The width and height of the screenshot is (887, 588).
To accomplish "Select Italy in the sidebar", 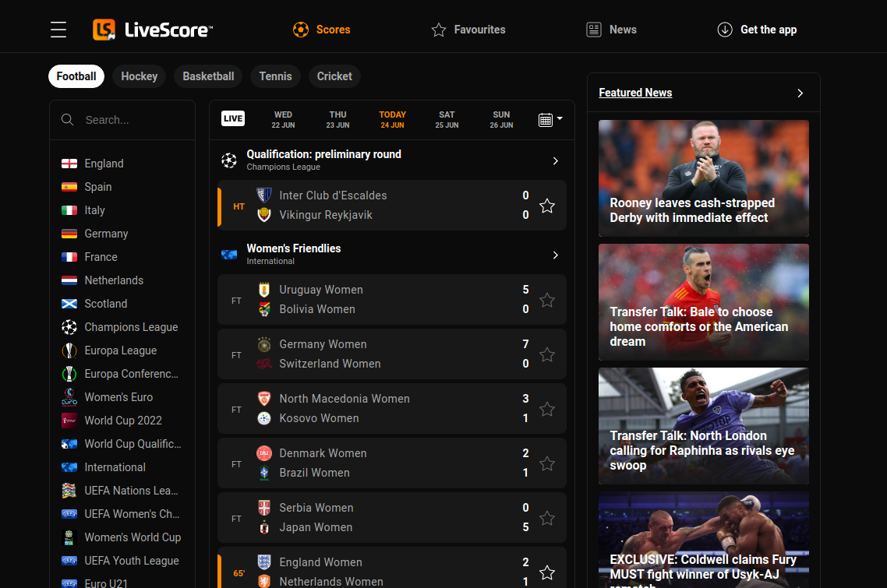I will [94, 210].
